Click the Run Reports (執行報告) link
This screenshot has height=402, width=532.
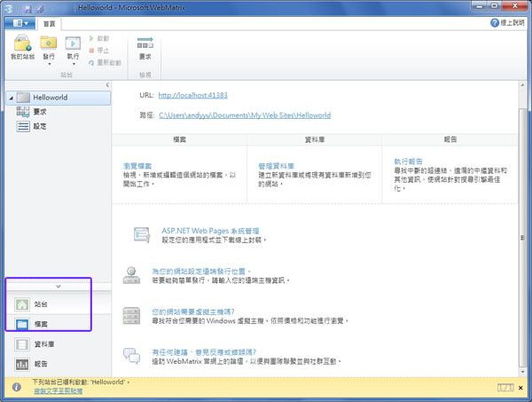point(408,162)
